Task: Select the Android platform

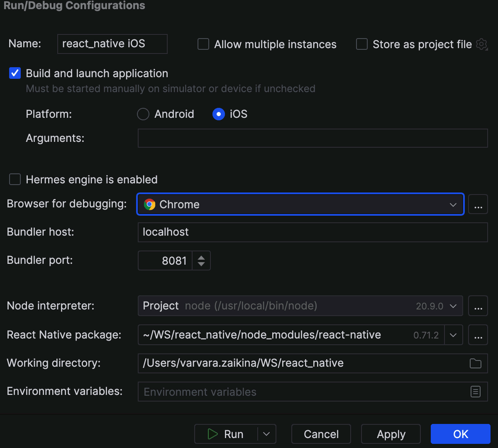Action: (x=143, y=114)
